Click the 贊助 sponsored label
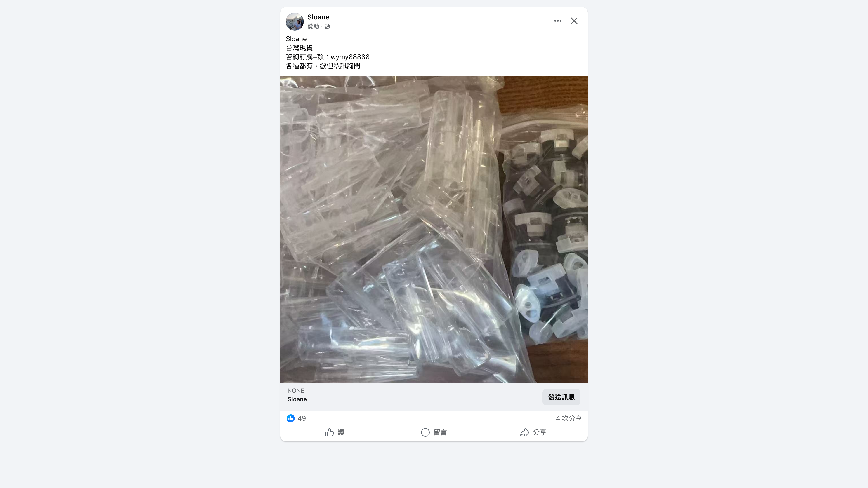The height and width of the screenshot is (488, 868). click(313, 27)
